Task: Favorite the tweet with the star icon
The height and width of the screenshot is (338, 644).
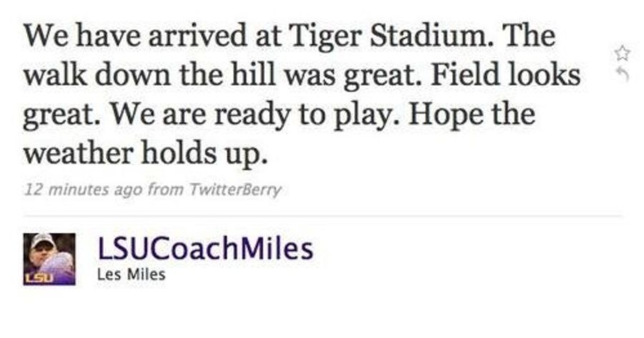Action: click(623, 54)
